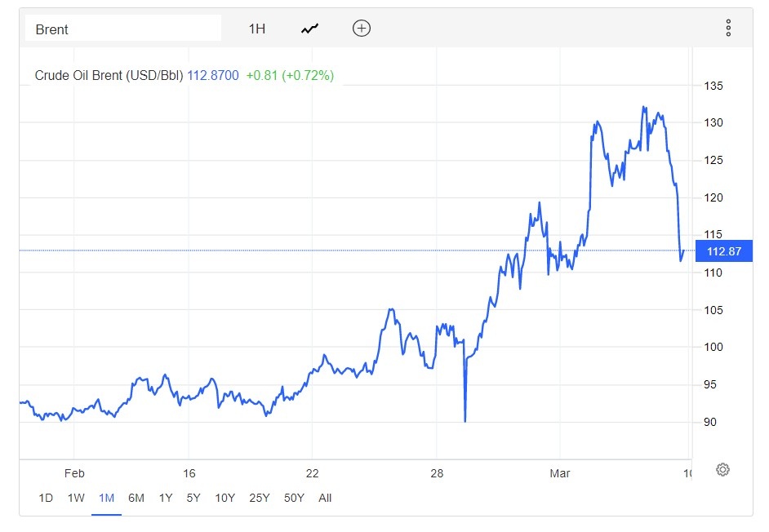The image size is (769, 532).
Task: Select the 1D time range
Action: tap(46, 498)
